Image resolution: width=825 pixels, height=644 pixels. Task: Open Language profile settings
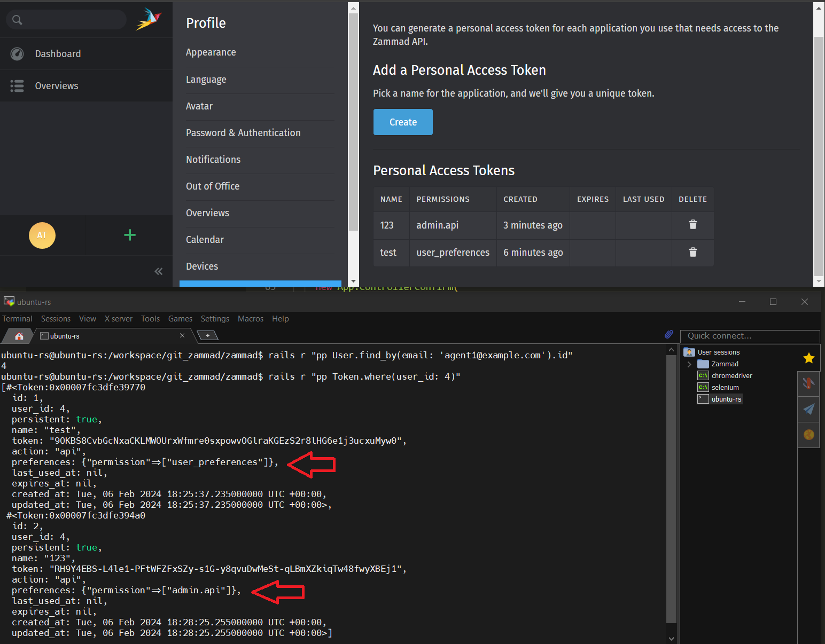206,80
